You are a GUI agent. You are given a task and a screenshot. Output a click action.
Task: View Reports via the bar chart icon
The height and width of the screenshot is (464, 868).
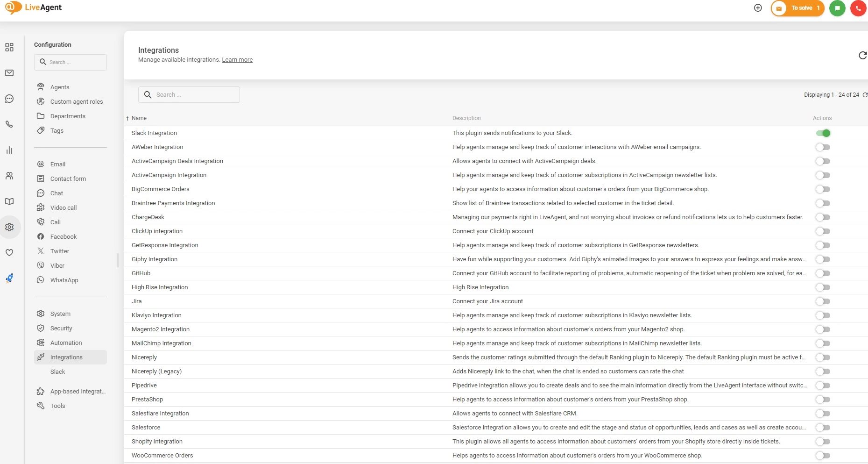[x=9, y=150]
